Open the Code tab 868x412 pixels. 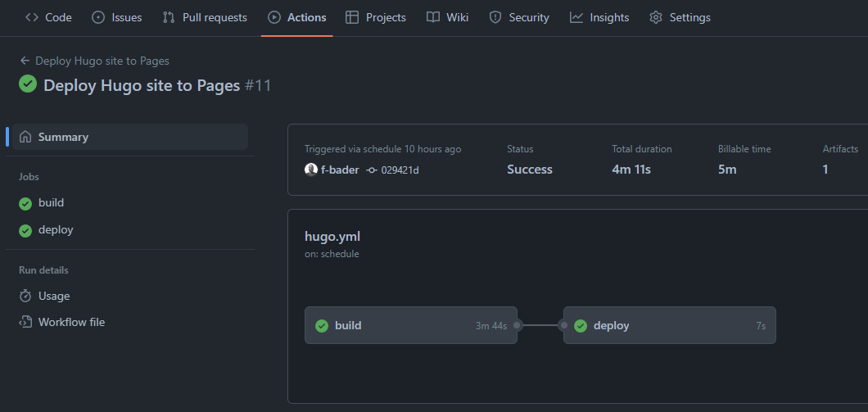click(x=48, y=18)
